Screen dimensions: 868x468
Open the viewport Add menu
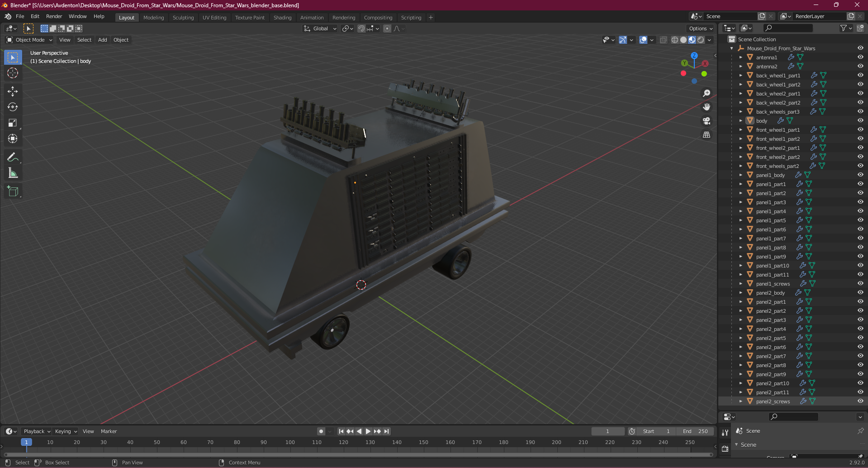[x=103, y=40]
